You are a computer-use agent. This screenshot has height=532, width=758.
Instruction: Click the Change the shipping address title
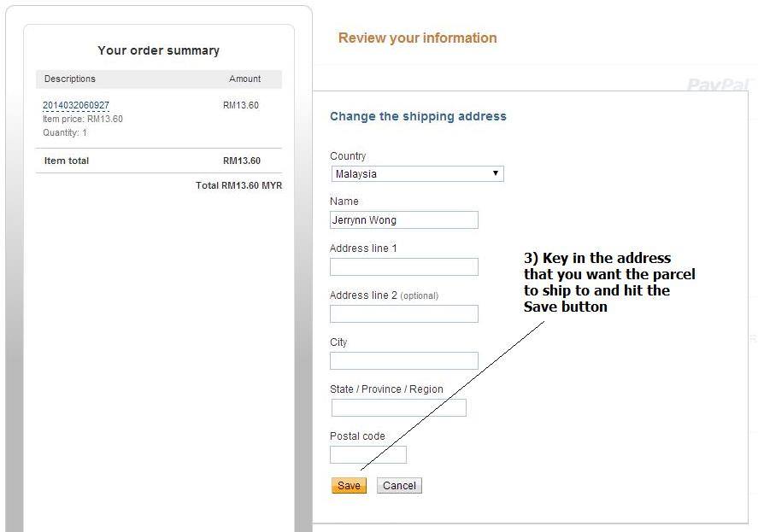pos(418,116)
